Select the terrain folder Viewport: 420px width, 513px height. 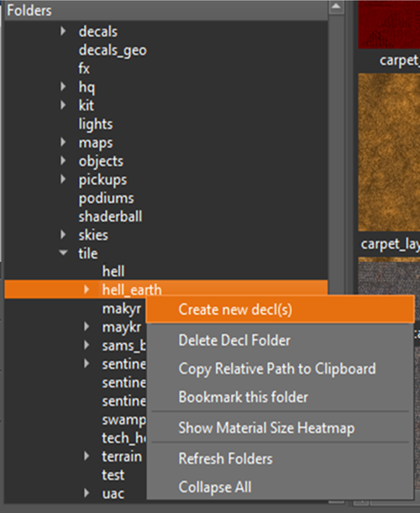tap(122, 457)
